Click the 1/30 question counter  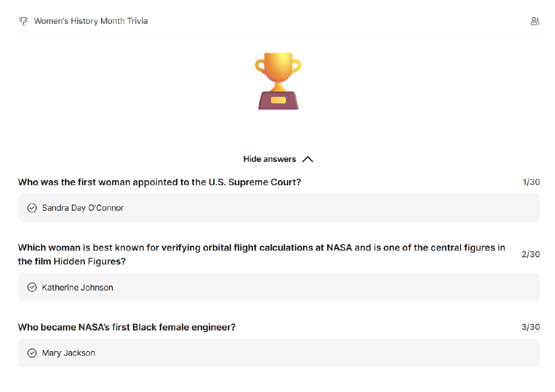[531, 182]
